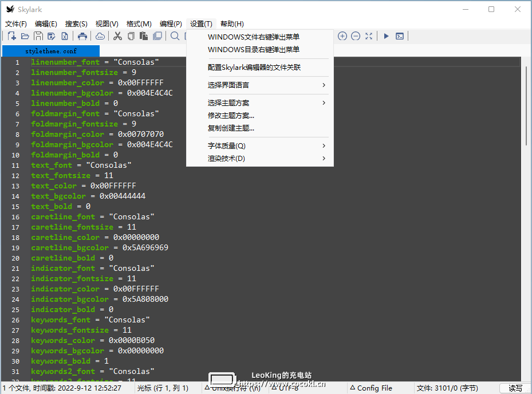The image size is (532, 394).
Task: Click line number 16 in the gutter
Action: 15,217
